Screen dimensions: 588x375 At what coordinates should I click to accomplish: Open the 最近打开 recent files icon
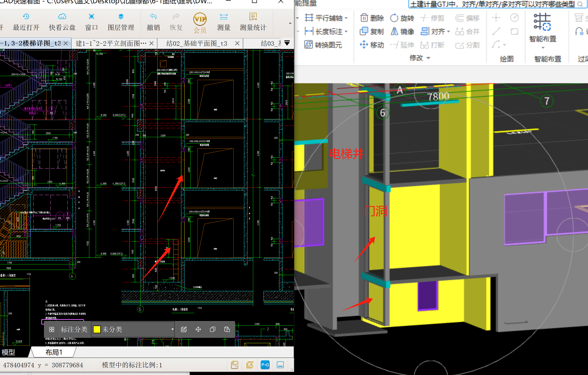pos(26,17)
